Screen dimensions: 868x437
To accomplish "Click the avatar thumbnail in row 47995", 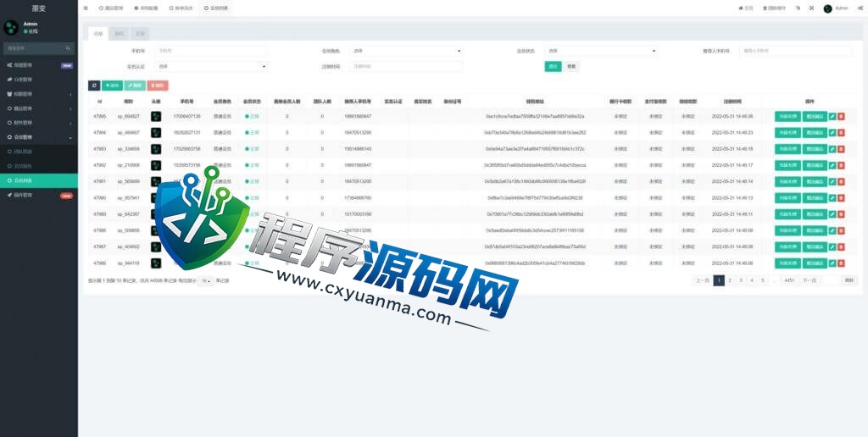I will pyautogui.click(x=156, y=117).
